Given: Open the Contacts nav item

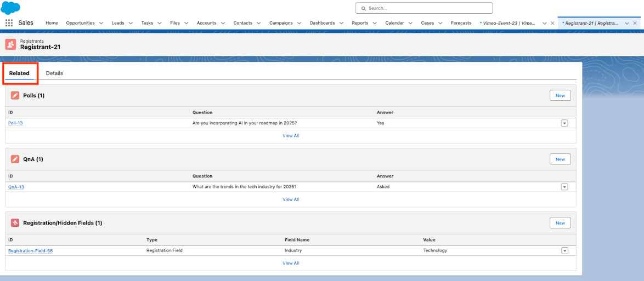Looking at the screenshot, I should coord(242,23).
